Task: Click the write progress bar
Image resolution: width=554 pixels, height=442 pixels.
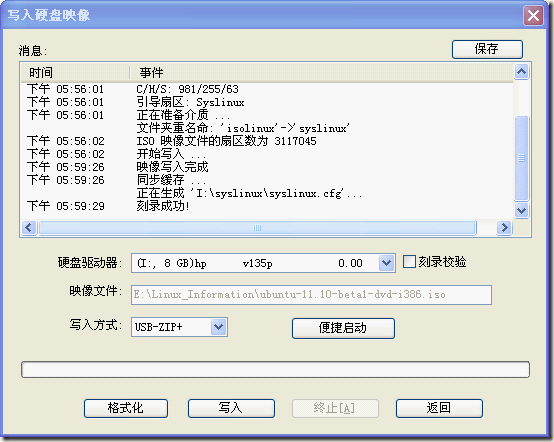Action: pyautogui.click(x=275, y=370)
